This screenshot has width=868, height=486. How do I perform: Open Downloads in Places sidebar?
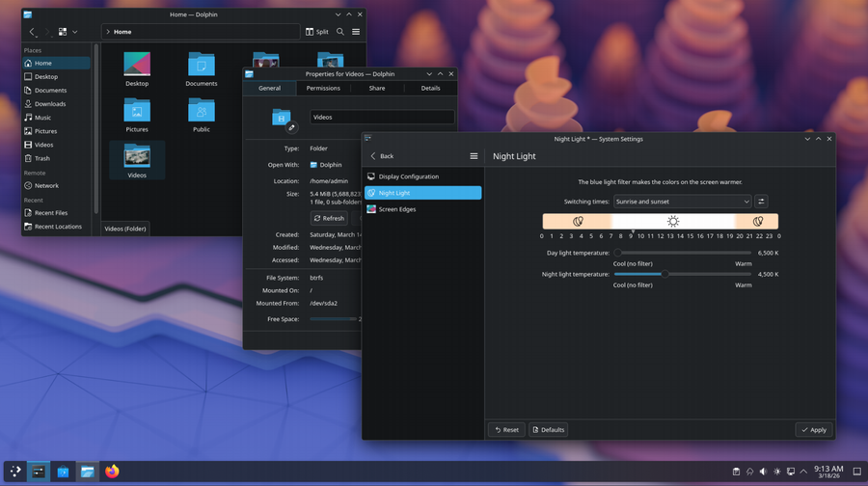tap(56, 104)
